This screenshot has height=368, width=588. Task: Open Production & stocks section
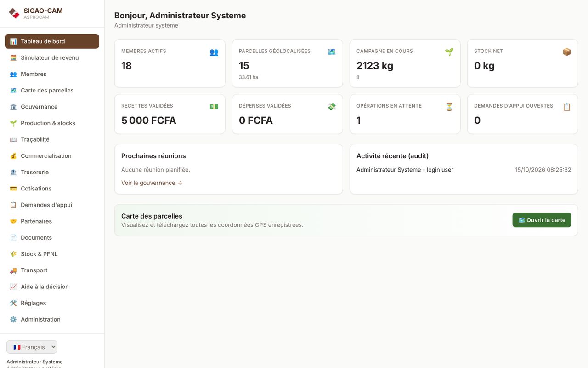tap(52, 123)
